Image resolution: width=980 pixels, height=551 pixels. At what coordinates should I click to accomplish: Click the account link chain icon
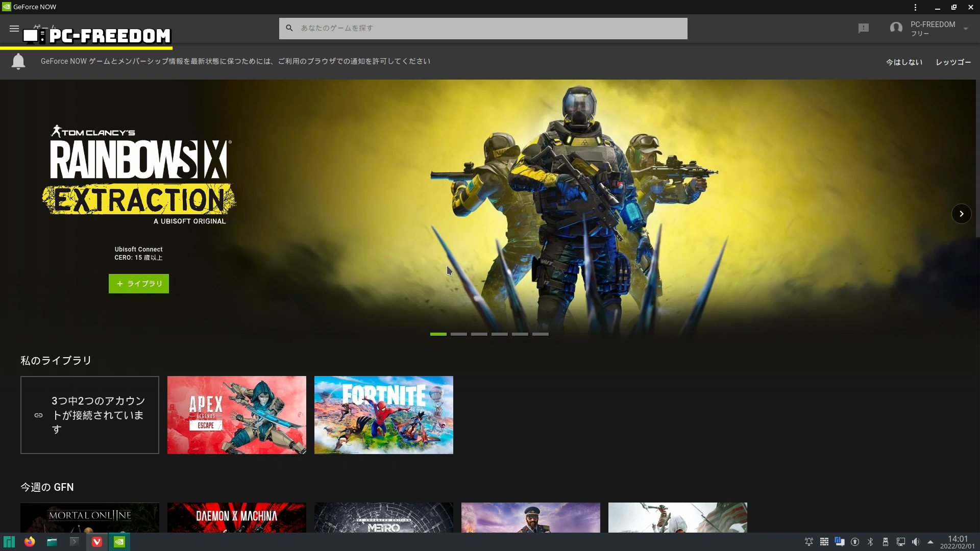tap(38, 415)
